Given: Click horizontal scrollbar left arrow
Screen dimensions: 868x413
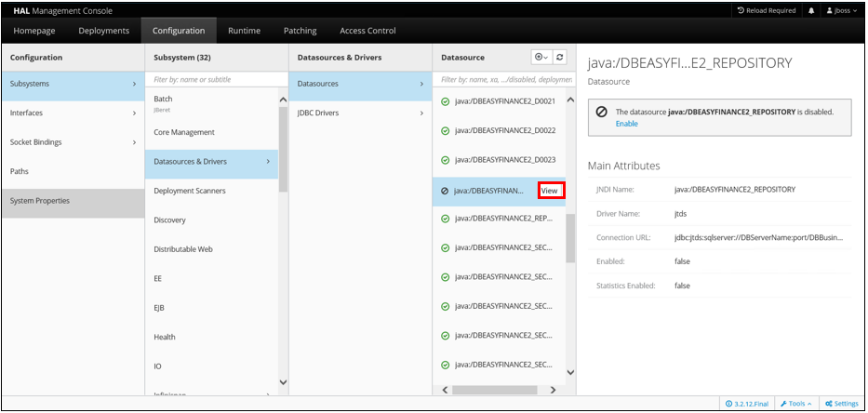Looking at the screenshot, I should click(445, 391).
